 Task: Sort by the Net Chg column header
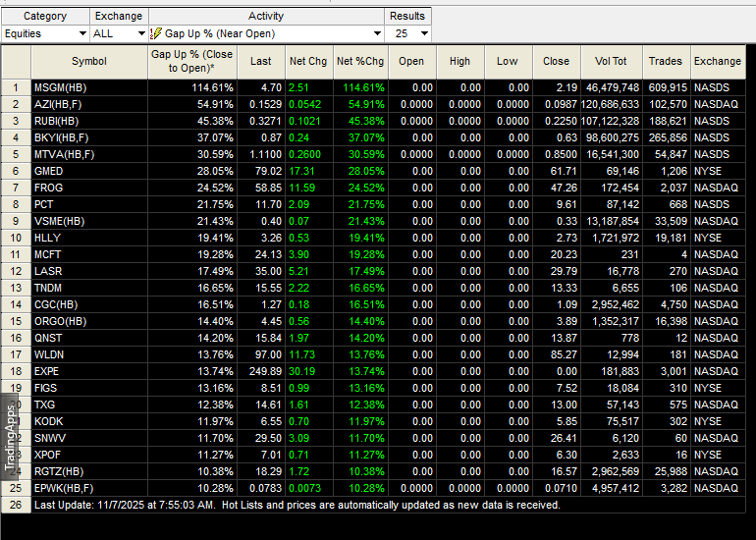coord(308,62)
